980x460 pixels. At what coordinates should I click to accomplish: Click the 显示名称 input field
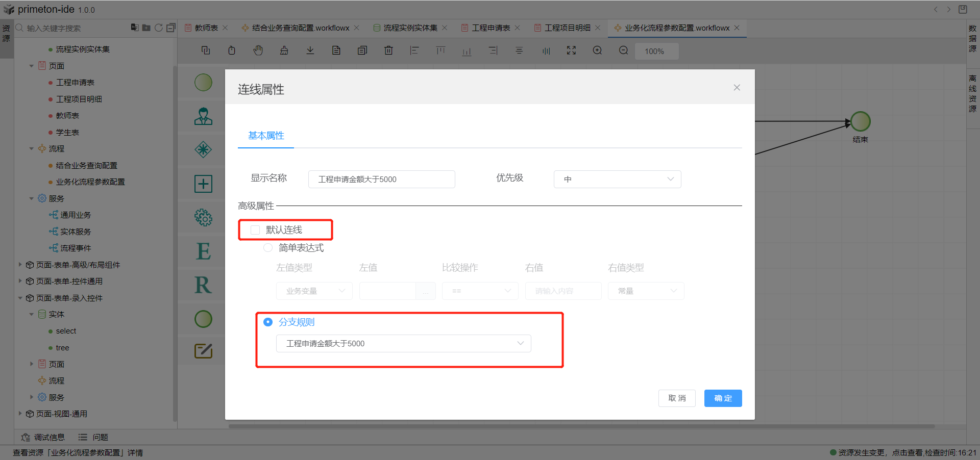[x=381, y=180]
